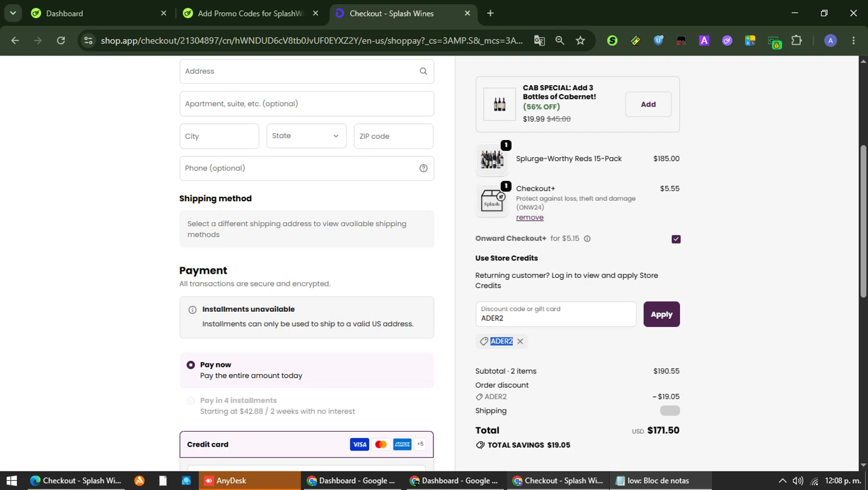Image resolution: width=868 pixels, height=490 pixels.
Task: Click the remove link under Checkout+
Action: point(529,218)
